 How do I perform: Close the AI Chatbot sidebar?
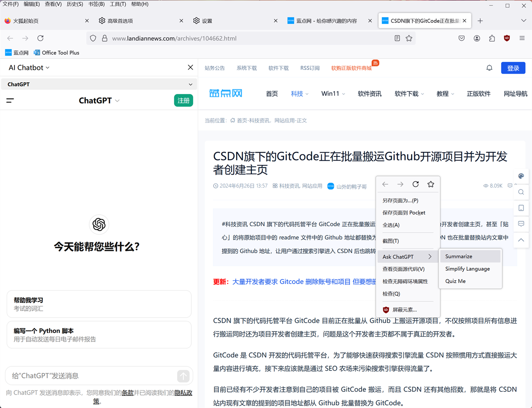pos(190,67)
